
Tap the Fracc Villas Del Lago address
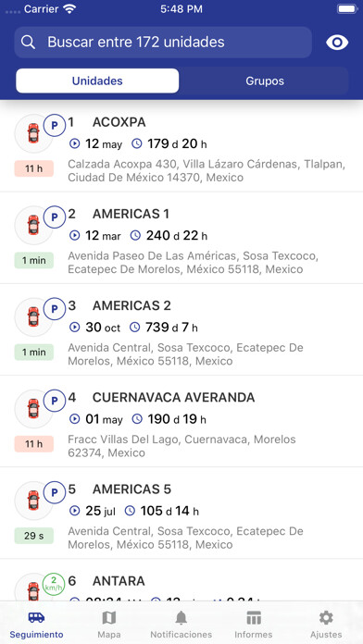click(181, 446)
